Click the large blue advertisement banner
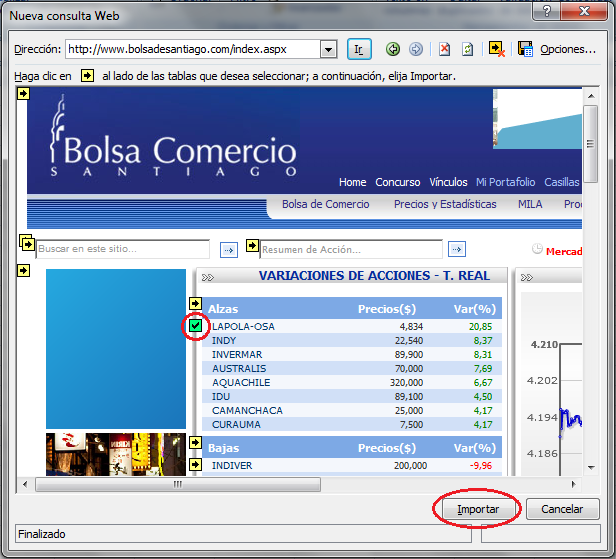The height and width of the screenshot is (559, 616). coord(116,349)
